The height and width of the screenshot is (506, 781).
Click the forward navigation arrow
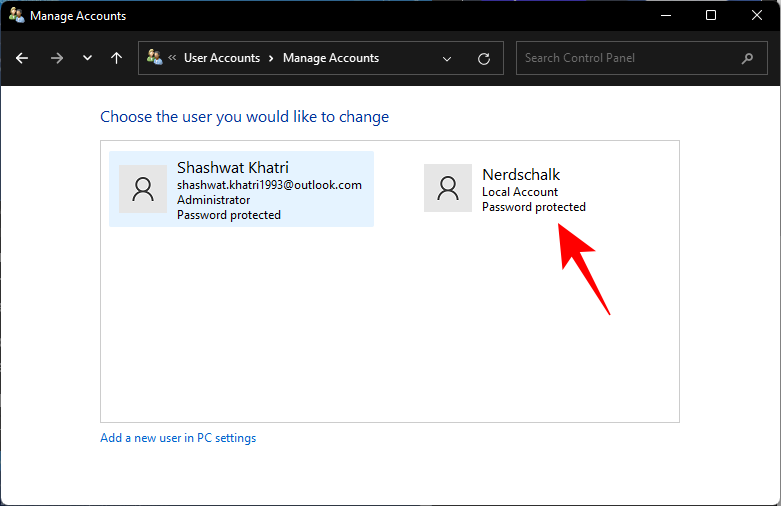(x=56, y=58)
